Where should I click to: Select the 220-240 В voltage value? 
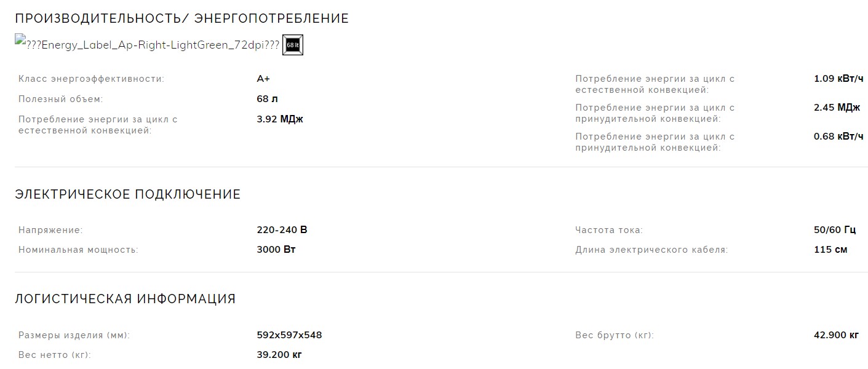pos(282,230)
